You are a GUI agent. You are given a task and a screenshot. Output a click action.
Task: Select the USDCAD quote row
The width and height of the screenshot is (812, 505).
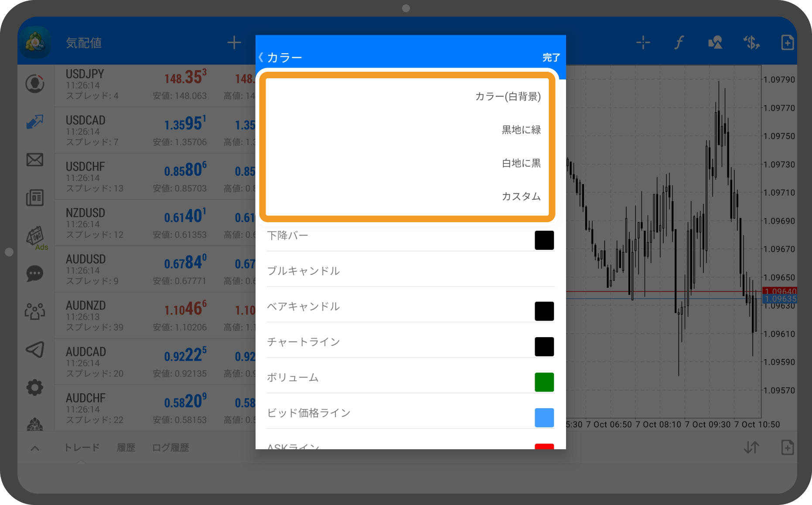pos(155,131)
